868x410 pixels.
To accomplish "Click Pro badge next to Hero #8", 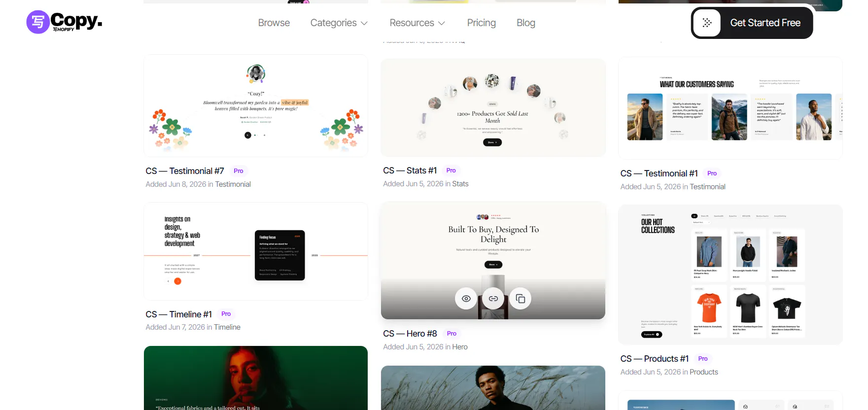I will (x=451, y=334).
